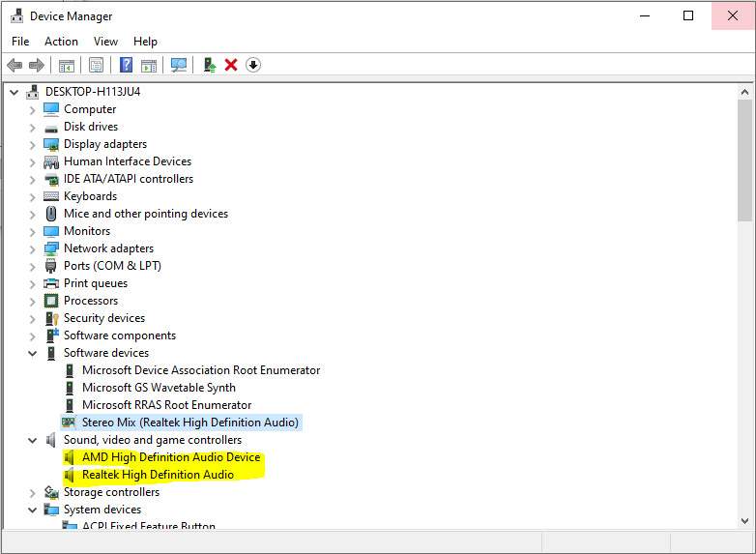This screenshot has width=756, height=554.
Task: Click the Display adapters category icon
Action: 51,144
